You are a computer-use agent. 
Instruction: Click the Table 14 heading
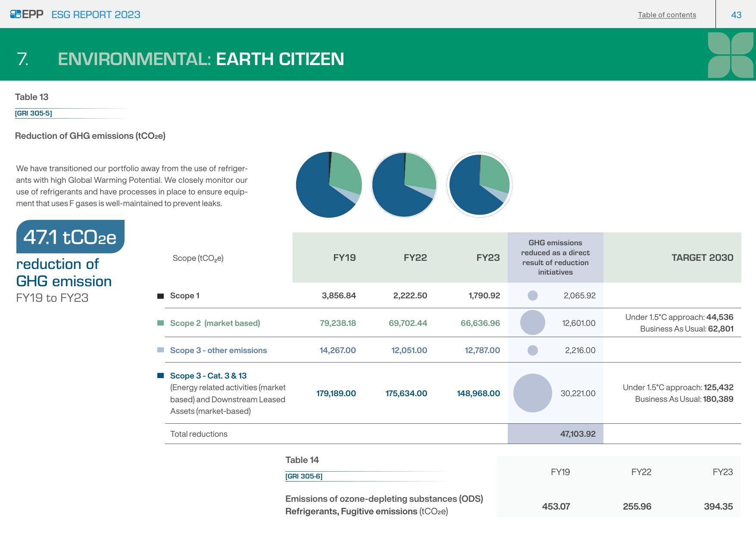point(302,460)
